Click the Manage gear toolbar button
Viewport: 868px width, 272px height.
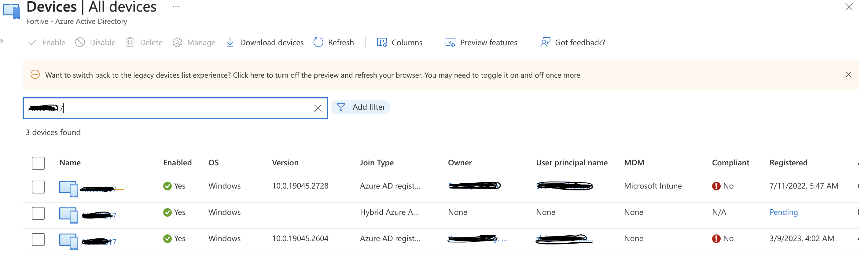[194, 42]
